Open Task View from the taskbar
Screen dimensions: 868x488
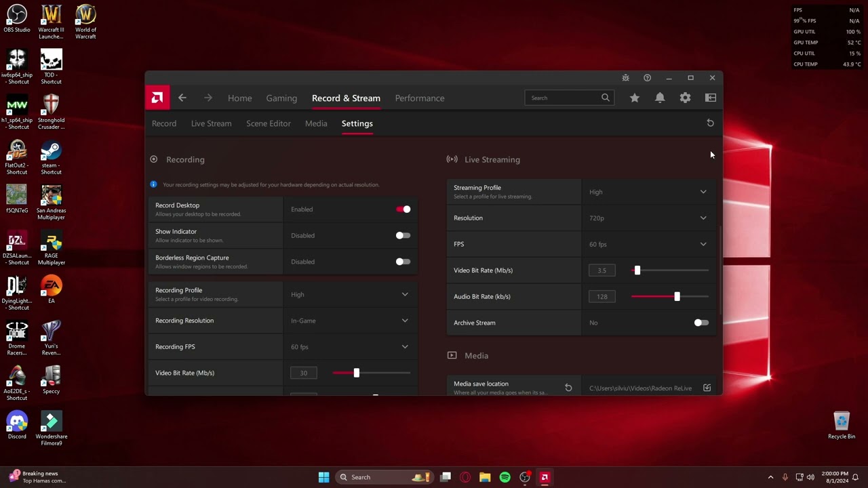click(x=446, y=477)
